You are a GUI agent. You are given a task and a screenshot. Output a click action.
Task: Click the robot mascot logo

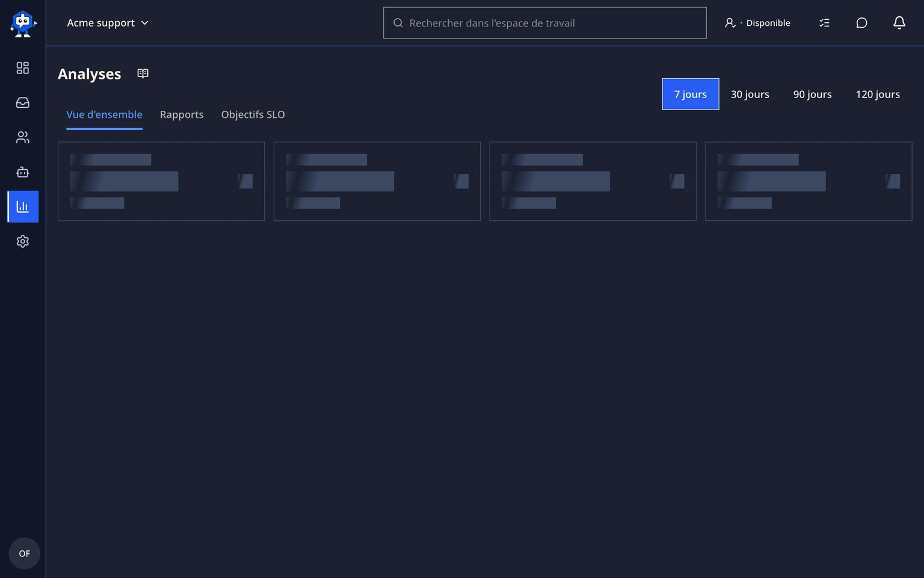23,23
